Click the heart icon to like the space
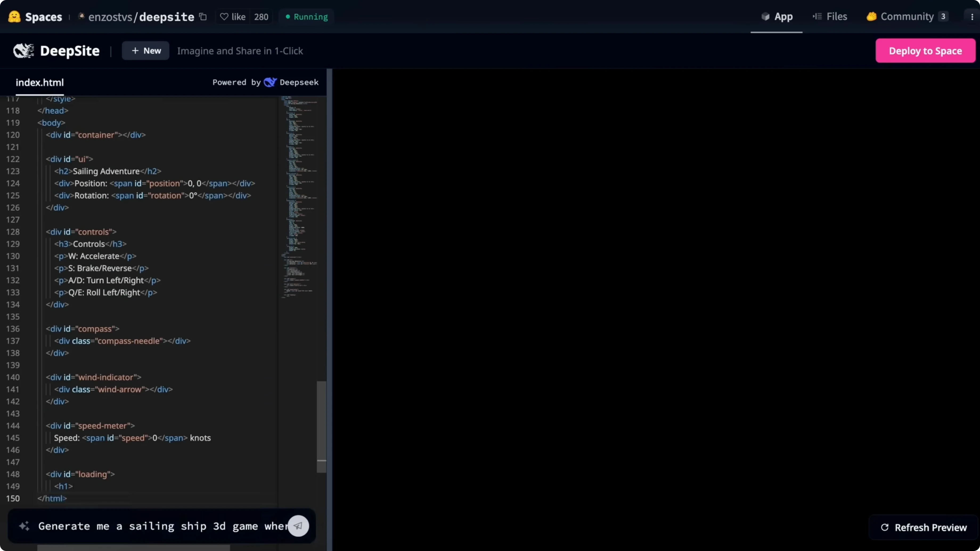This screenshot has width=980, height=551. point(224,16)
